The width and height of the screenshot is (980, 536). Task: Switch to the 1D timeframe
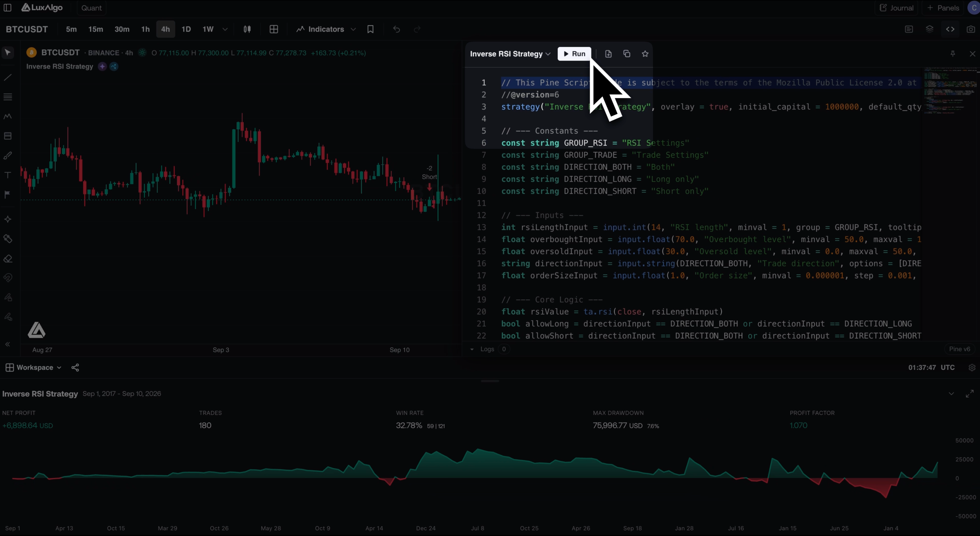click(x=186, y=29)
